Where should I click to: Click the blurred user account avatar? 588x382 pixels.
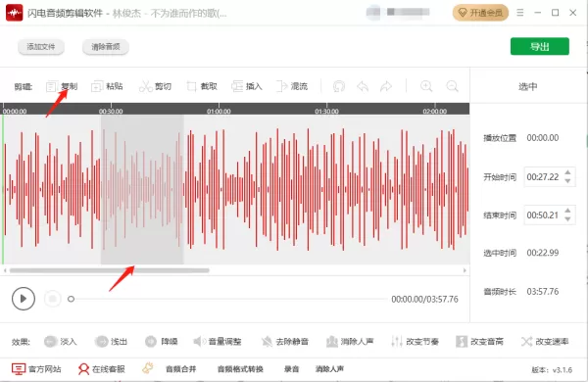(x=373, y=13)
